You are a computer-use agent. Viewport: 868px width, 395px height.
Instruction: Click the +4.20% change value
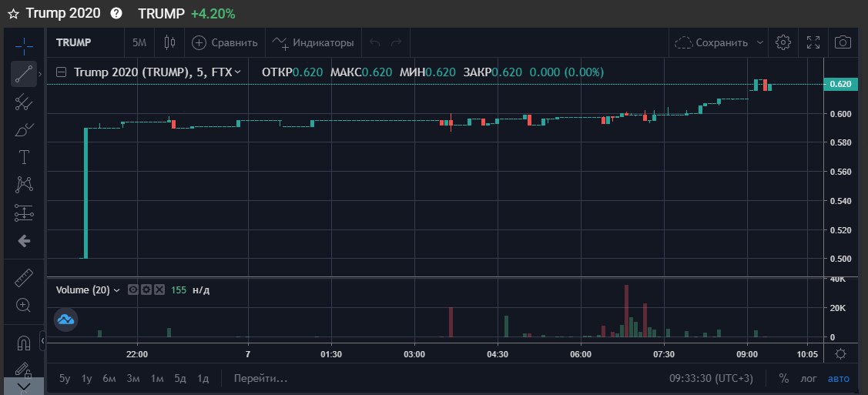point(213,14)
